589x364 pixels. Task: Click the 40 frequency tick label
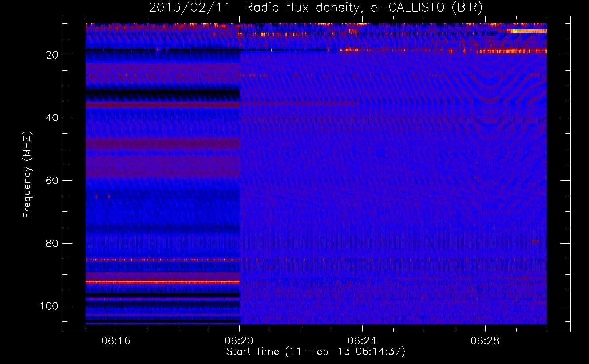click(x=52, y=118)
